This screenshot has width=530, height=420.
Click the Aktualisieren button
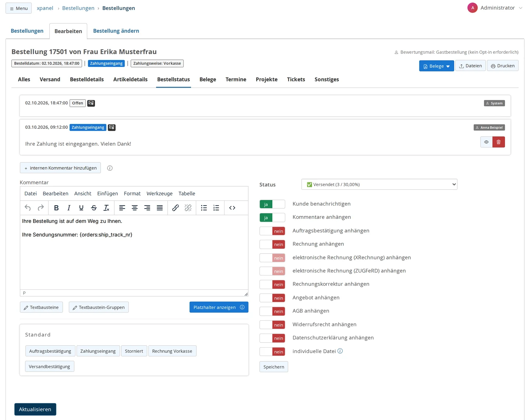(x=35, y=409)
